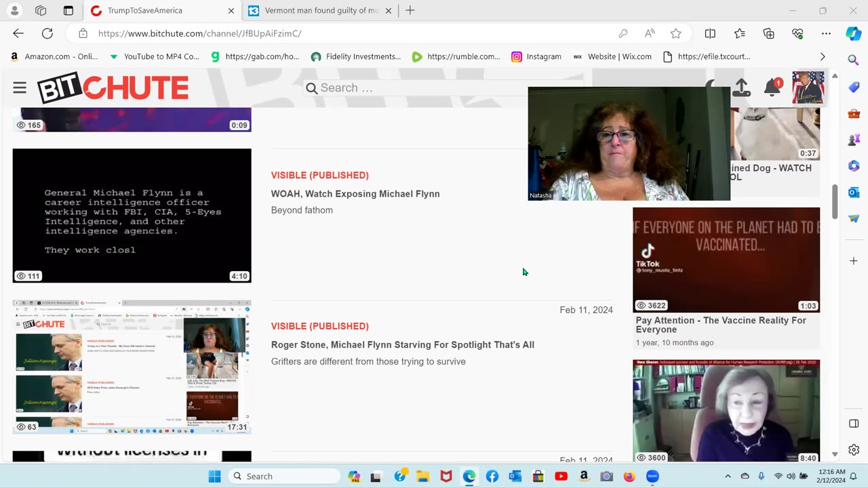Image resolution: width=868 pixels, height=488 pixels.
Task: Open Pay Attention - The Vaccine Reality title
Action: tap(721, 325)
